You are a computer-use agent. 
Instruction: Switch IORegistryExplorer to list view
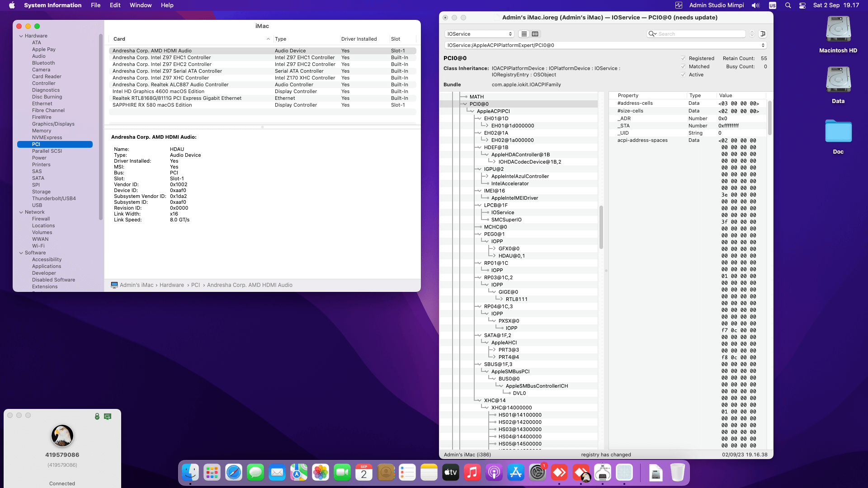524,34
